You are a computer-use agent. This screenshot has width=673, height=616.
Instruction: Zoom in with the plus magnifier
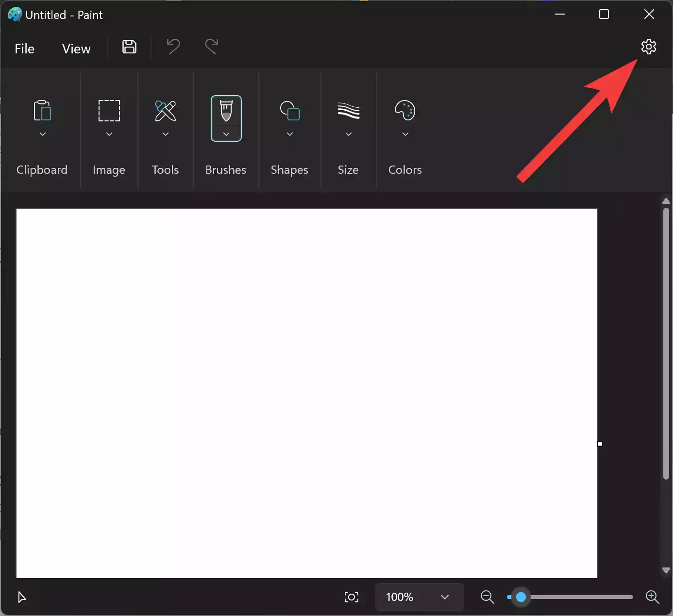click(652, 597)
